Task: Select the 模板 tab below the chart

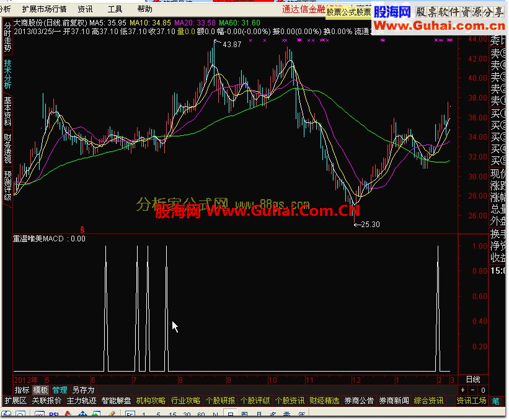Action: 40,390
